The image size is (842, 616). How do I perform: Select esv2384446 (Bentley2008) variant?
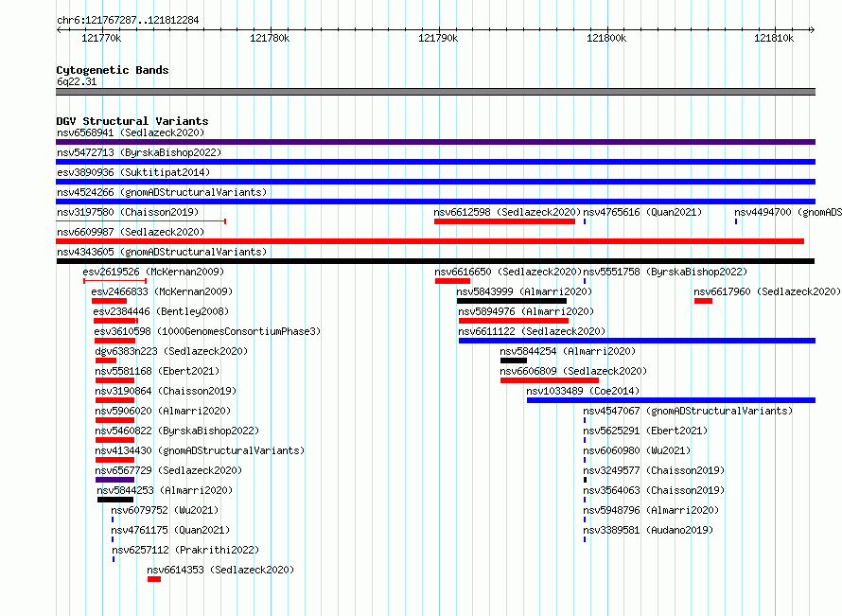[x=161, y=311]
